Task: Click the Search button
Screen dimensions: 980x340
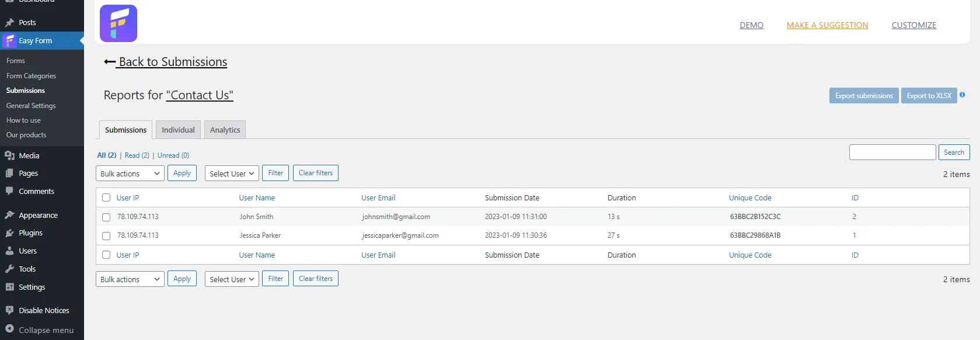Action: 954,152
